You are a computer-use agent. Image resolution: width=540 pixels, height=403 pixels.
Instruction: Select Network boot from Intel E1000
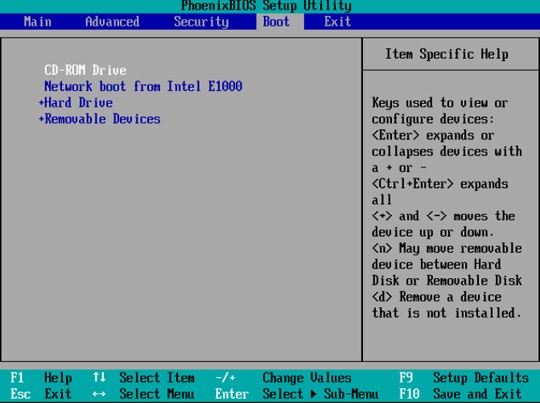point(143,86)
